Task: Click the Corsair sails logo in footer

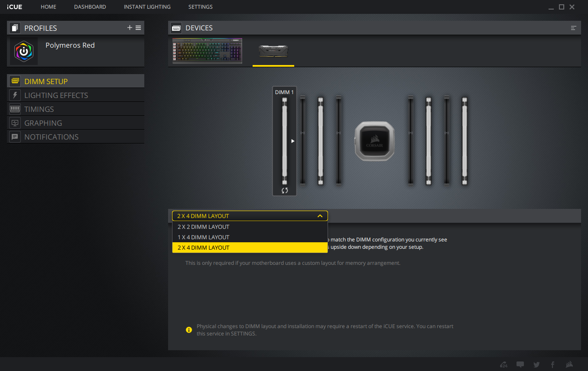Action: point(569,364)
